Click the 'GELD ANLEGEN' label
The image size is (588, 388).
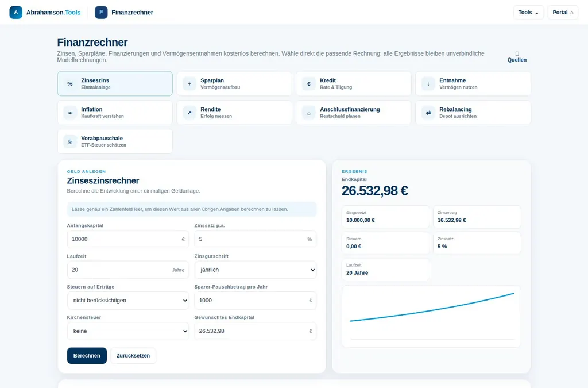coord(86,171)
